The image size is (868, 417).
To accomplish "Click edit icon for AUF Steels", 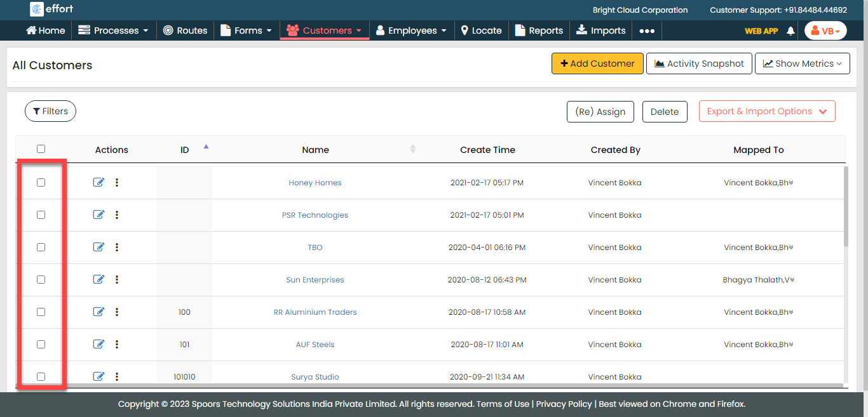I will [98, 345].
